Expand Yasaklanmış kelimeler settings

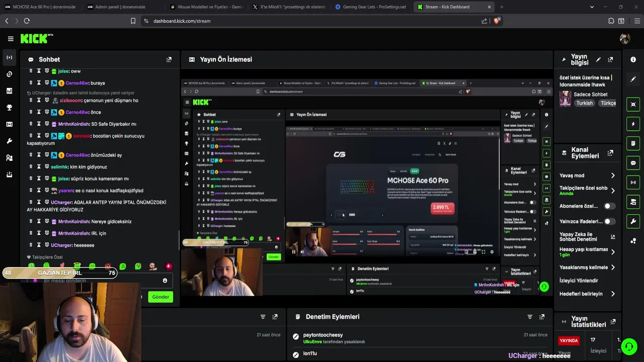point(612,267)
